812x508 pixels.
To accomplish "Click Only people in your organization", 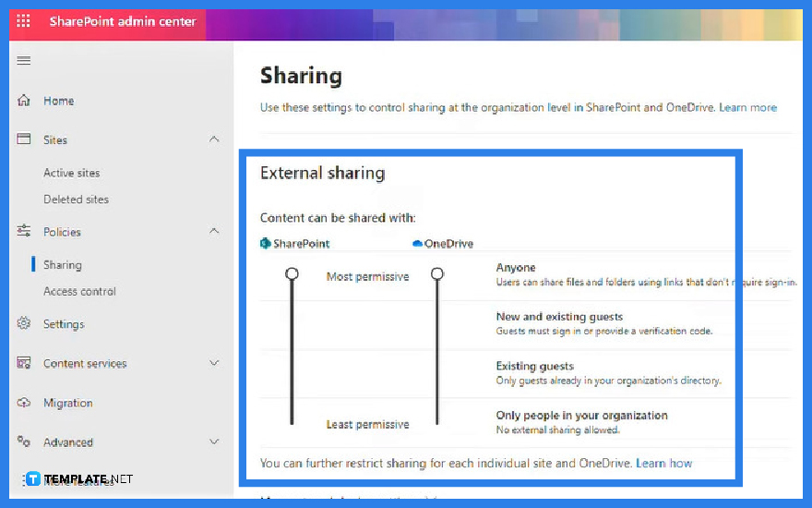I will [x=581, y=416].
